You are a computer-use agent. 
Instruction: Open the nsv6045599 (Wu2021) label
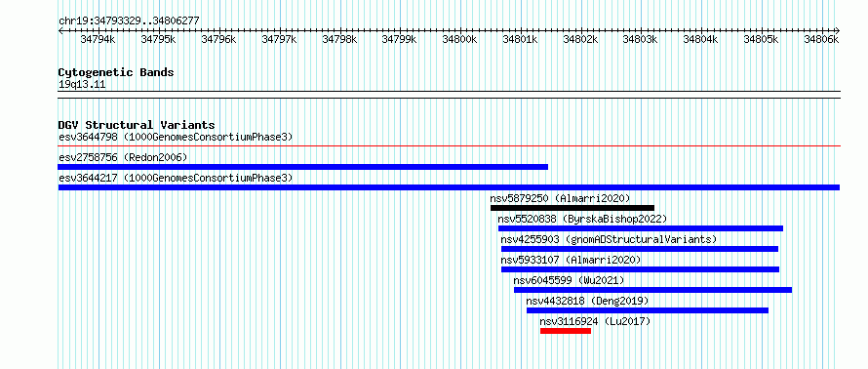click(569, 280)
